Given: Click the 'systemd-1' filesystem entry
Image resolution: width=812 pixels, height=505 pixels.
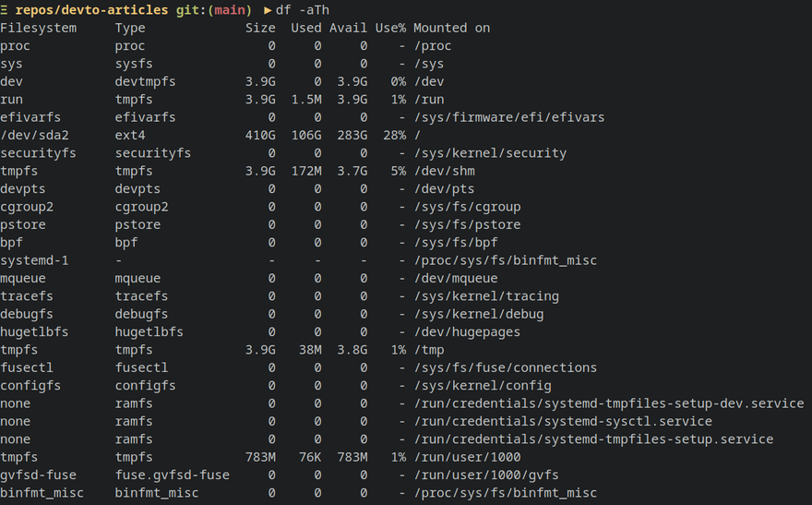Looking at the screenshot, I should click(34, 260).
